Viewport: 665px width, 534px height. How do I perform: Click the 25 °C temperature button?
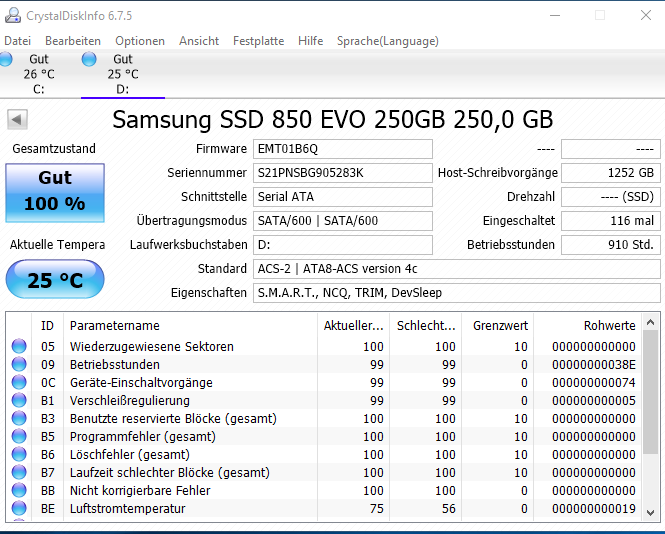point(55,280)
